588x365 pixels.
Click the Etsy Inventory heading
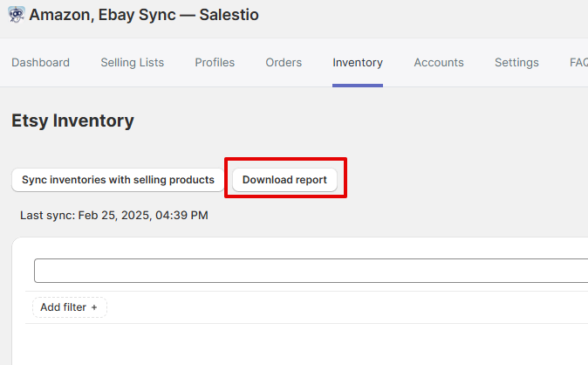tap(72, 121)
